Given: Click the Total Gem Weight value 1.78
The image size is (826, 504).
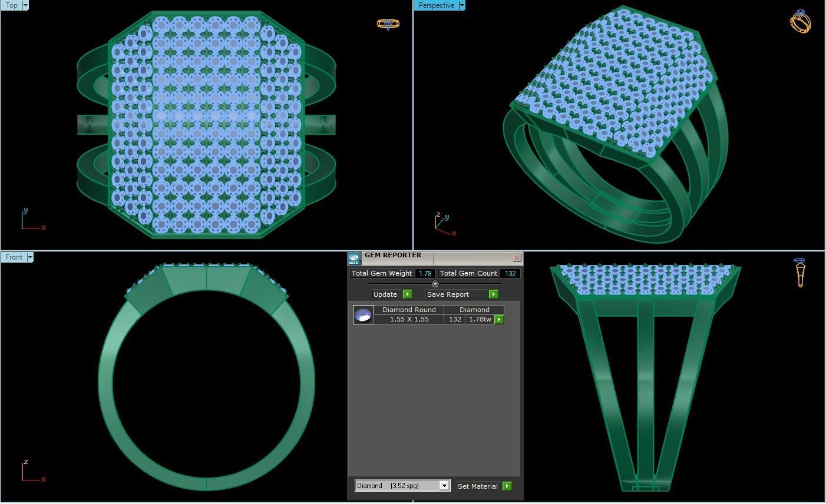Looking at the screenshot, I should 425,273.
